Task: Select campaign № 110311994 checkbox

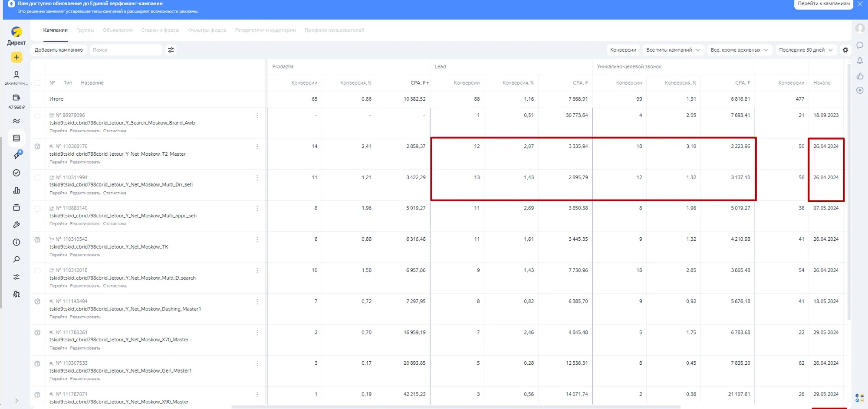Action: pyautogui.click(x=38, y=177)
